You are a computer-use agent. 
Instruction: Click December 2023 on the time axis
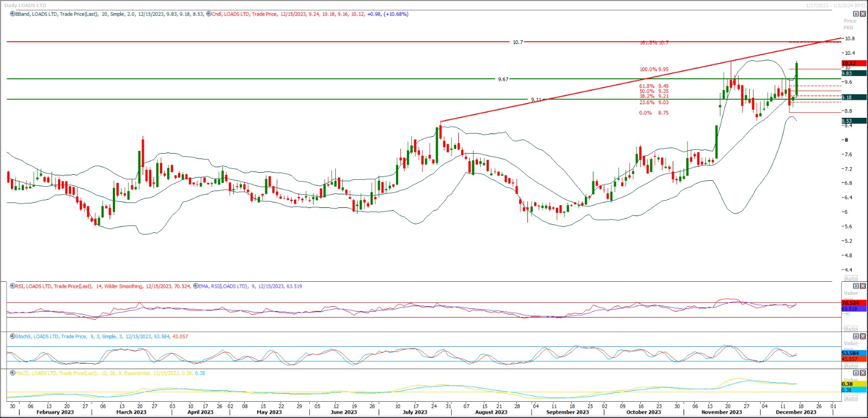pyautogui.click(x=796, y=412)
